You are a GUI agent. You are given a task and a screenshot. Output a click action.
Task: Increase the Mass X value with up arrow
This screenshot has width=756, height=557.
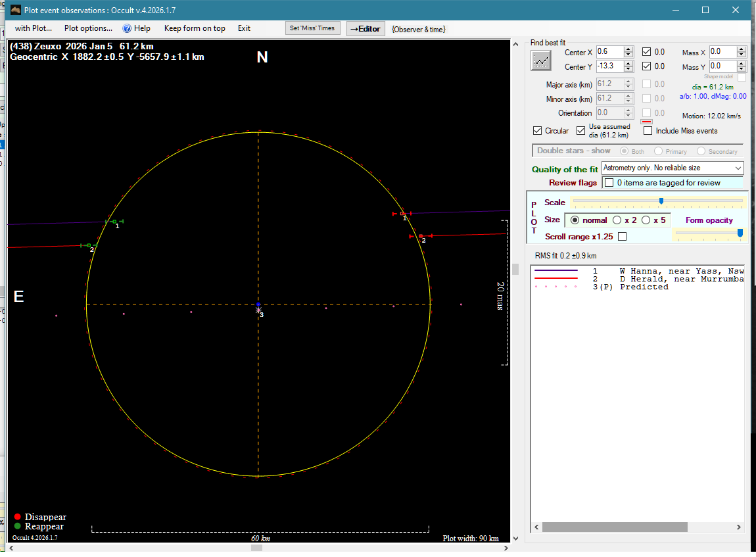[x=742, y=49]
